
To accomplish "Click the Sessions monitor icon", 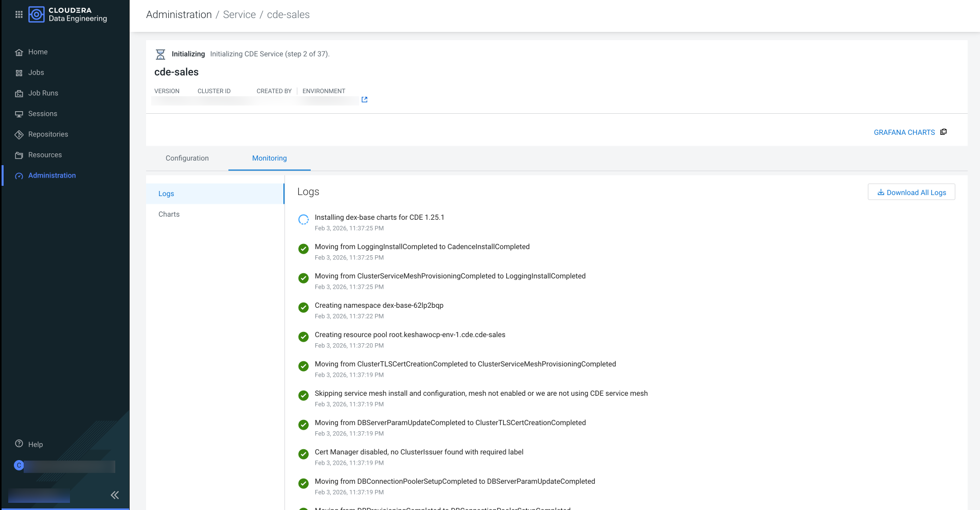I will pyautogui.click(x=19, y=114).
